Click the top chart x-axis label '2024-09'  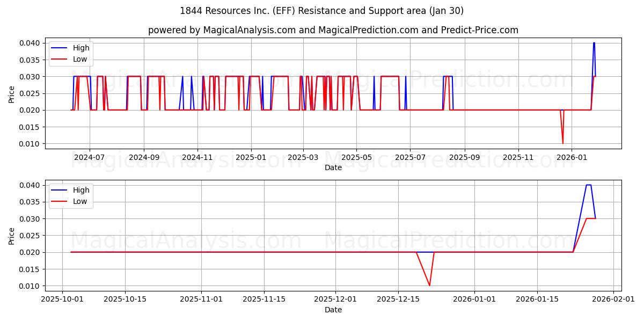coord(144,157)
